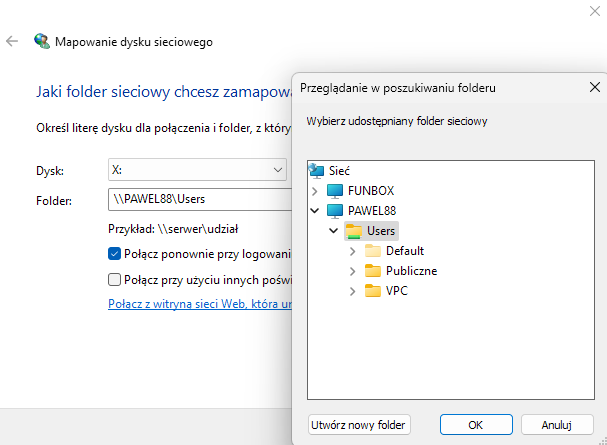Click the back arrow in wizard header
The image size is (607, 445).
(x=12, y=42)
